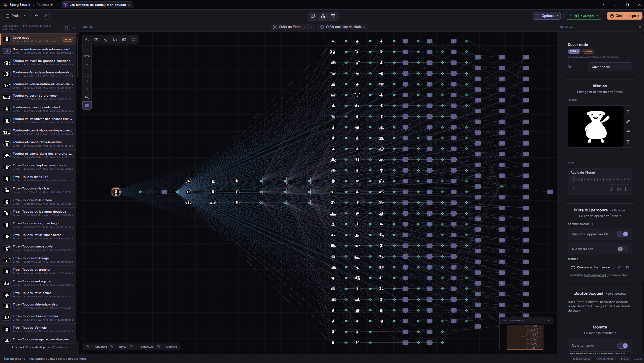
Task: Click the microphone icon in the graph toolbar
Action: click(x=106, y=40)
